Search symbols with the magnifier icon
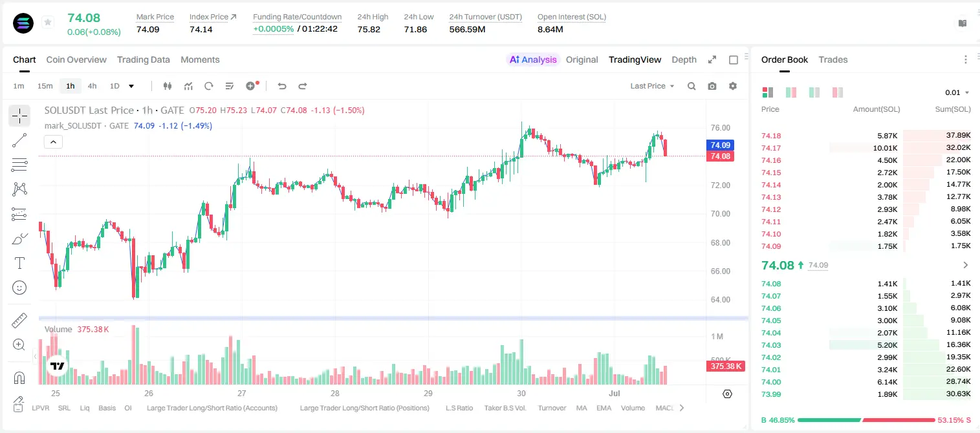This screenshot has height=433, width=980. point(691,86)
